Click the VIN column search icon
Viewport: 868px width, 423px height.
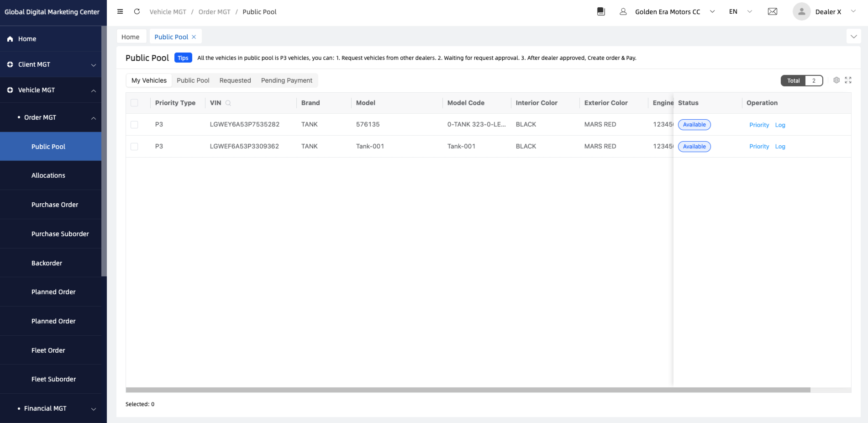pyautogui.click(x=228, y=103)
